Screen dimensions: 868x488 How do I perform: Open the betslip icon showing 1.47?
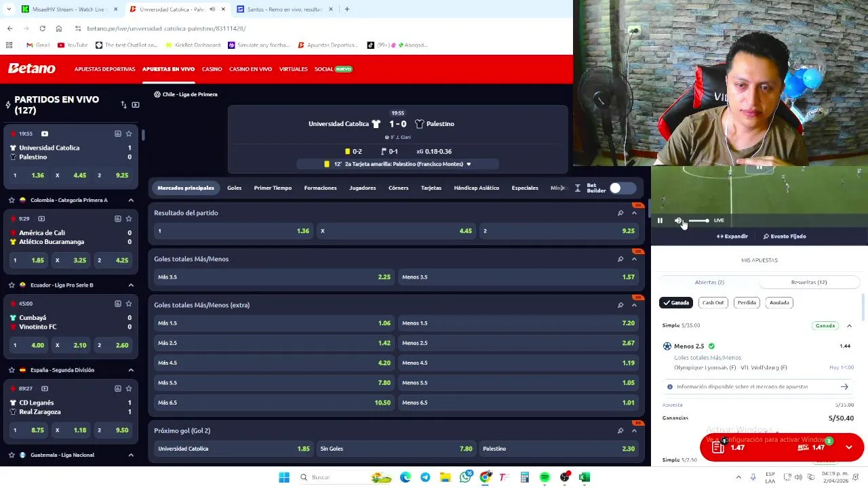pyautogui.click(x=718, y=447)
